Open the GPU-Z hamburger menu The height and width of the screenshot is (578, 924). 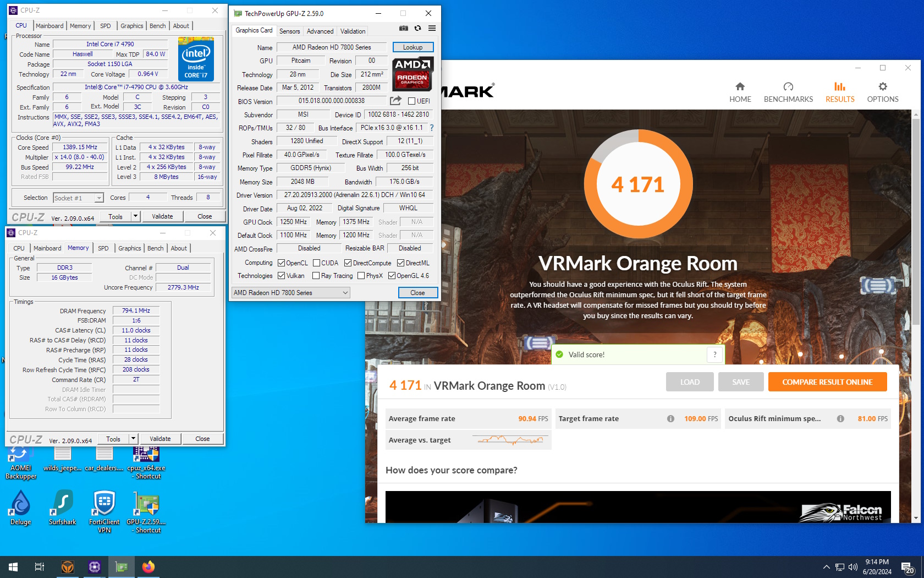pyautogui.click(x=432, y=28)
